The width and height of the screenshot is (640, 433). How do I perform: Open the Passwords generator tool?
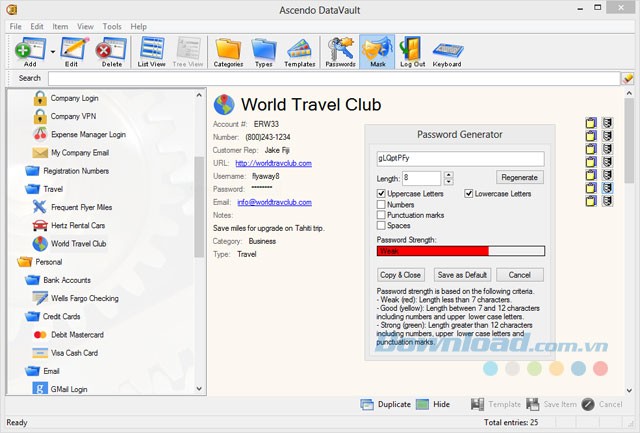click(342, 47)
